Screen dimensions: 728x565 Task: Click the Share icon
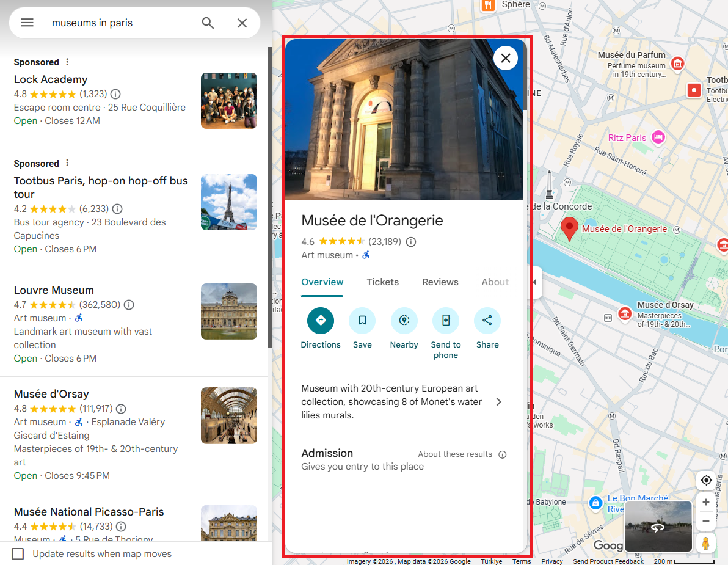(x=487, y=320)
